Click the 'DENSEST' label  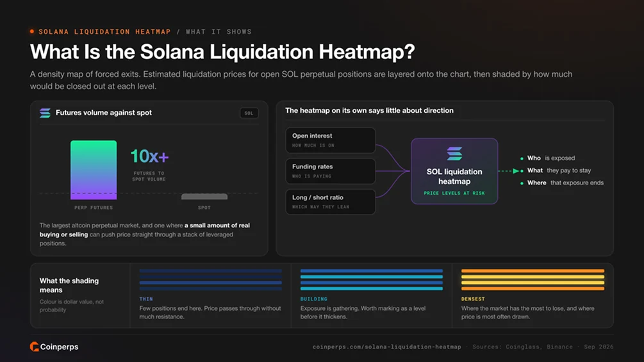(473, 299)
